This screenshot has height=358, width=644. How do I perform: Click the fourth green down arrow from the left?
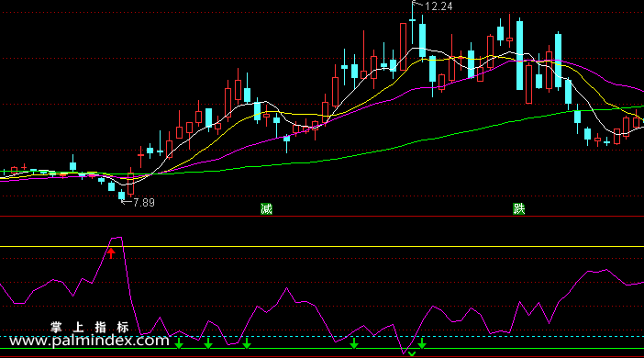coord(354,343)
